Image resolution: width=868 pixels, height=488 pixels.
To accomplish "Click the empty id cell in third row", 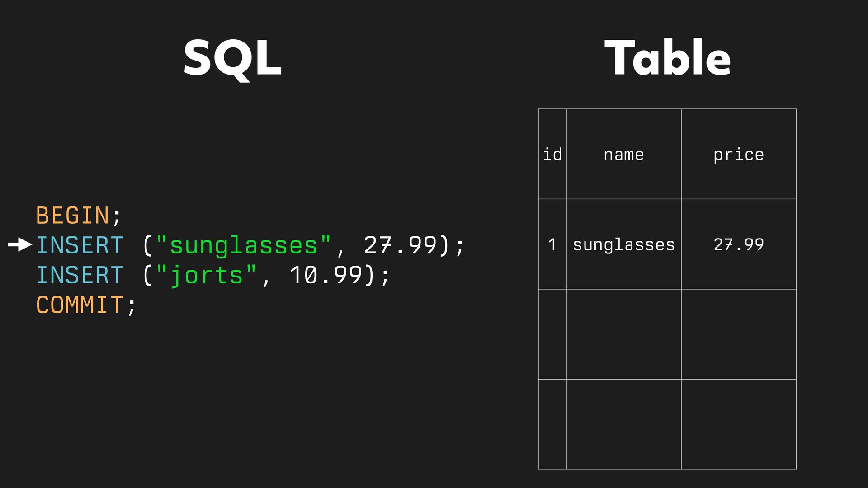I will [x=552, y=424].
